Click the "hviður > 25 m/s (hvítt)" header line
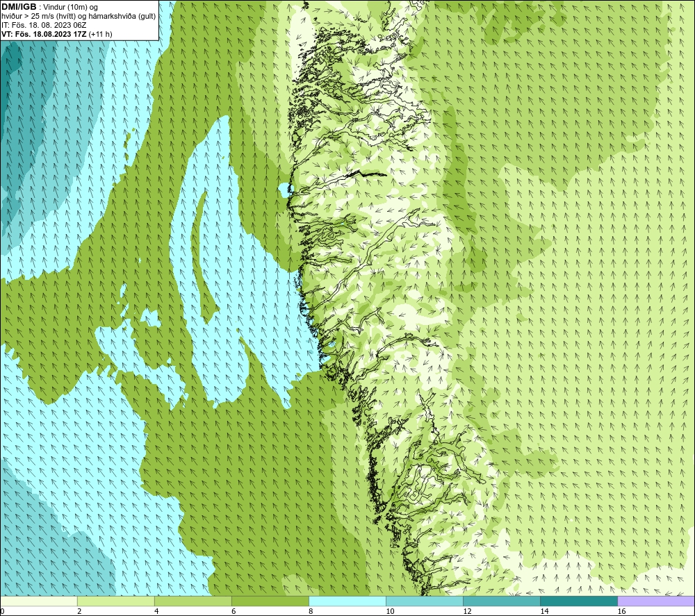Image resolution: width=695 pixels, height=616 pixels. pos(79,17)
